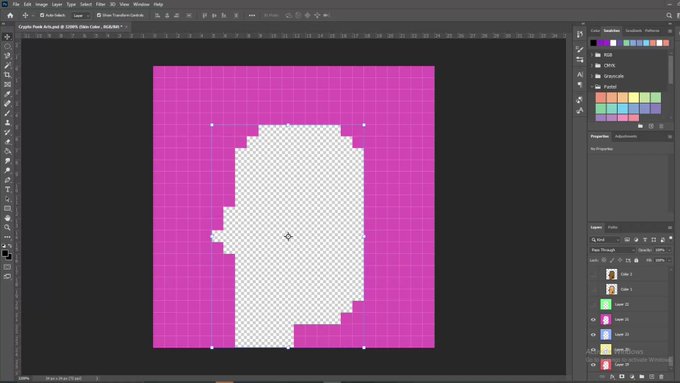Image resolution: width=680 pixels, height=383 pixels.
Task: Create new fill or adjustment layer
Action: click(632, 376)
